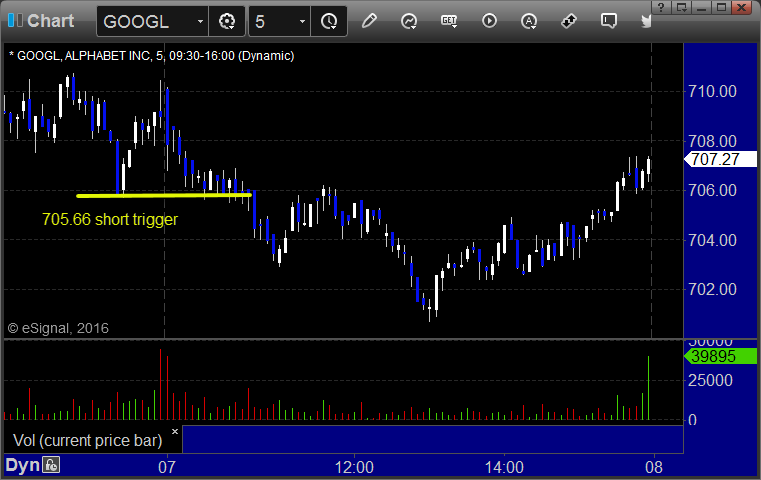
Task: Select the yellow short trigger line
Action: click(164, 196)
